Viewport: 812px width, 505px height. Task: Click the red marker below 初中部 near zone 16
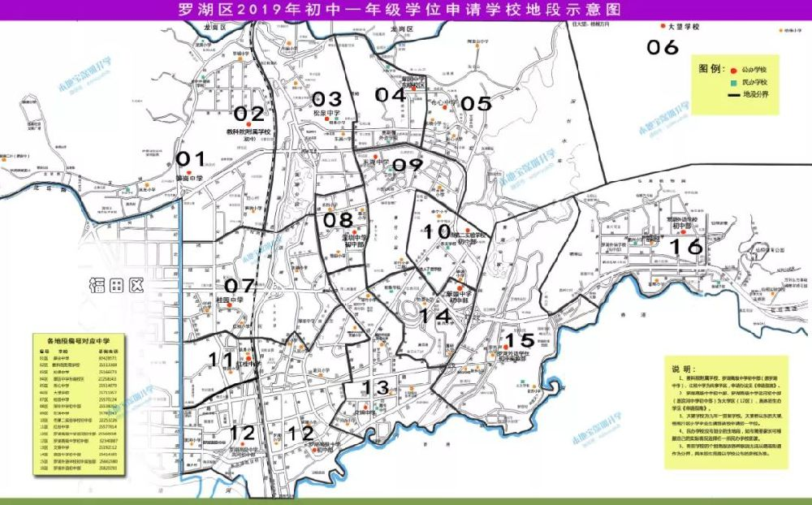pos(683,231)
